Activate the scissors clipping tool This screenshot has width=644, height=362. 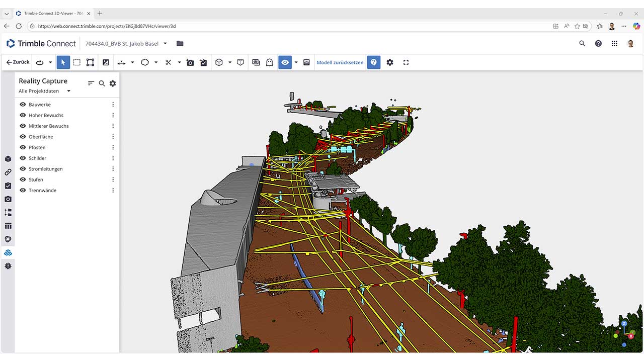pyautogui.click(x=168, y=62)
